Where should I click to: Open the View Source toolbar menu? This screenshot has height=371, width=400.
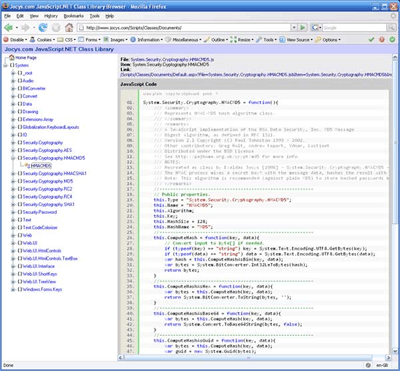pyautogui.click(x=296, y=40)
